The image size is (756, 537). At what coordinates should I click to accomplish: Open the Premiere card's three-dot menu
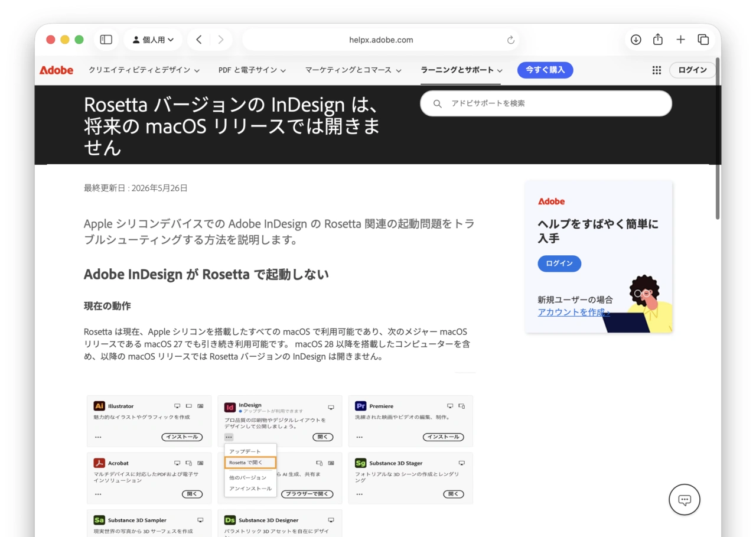[x=360, y=437]
